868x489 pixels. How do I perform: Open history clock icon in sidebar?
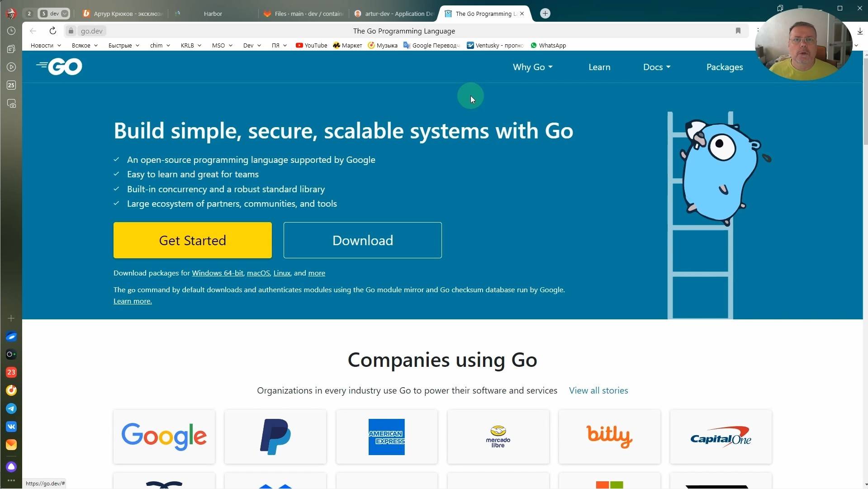pos(11,31)
